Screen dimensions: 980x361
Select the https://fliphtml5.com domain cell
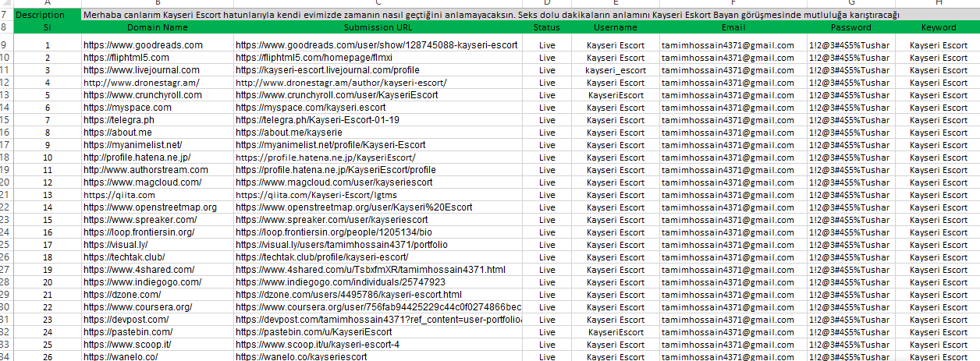pos(158,58)
